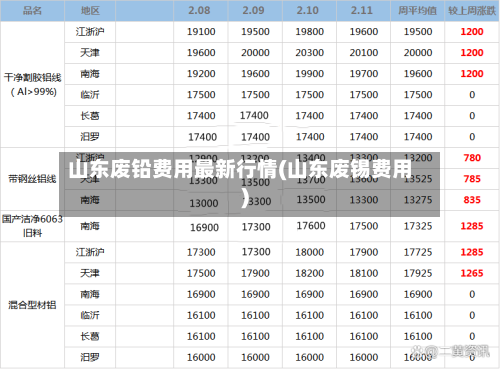Image resolution: width=500 pixels, height=369 pixels.
Task: Select the red 1265 change value
Action: tap(472, 273)
